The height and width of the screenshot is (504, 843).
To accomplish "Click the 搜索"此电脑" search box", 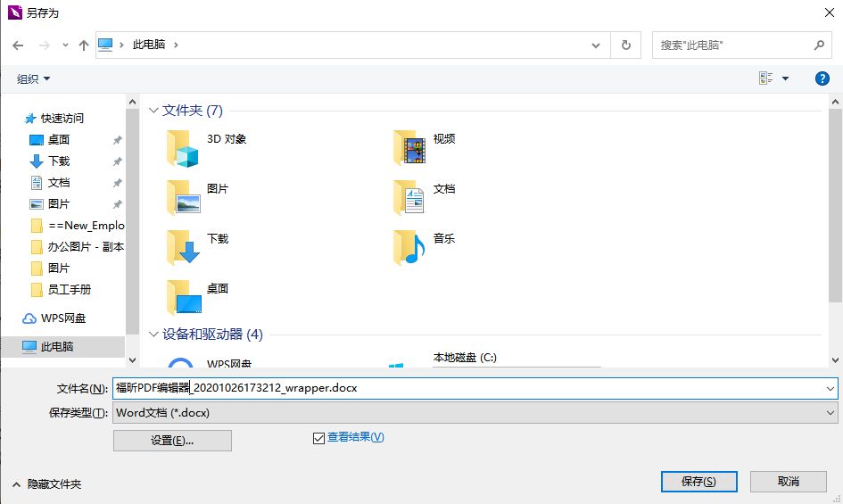I will (733, 45).
